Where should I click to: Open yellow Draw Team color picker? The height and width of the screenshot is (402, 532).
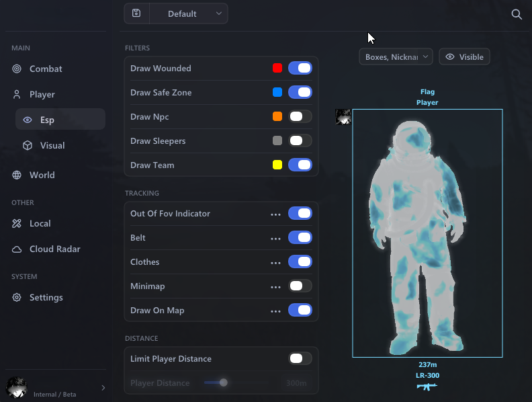[277, 165]
